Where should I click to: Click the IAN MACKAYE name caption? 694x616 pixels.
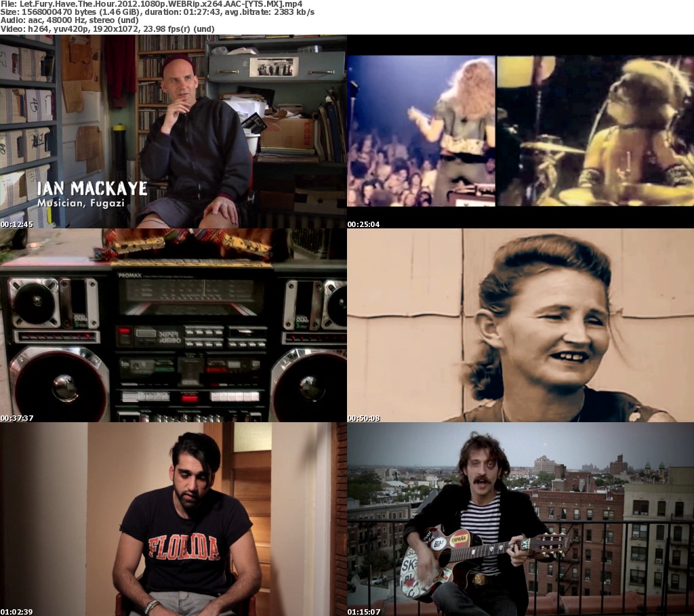click(91, 188)
